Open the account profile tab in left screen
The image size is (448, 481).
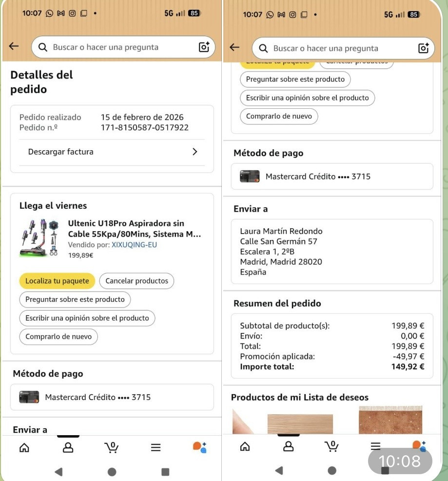(x=68, y=447)
